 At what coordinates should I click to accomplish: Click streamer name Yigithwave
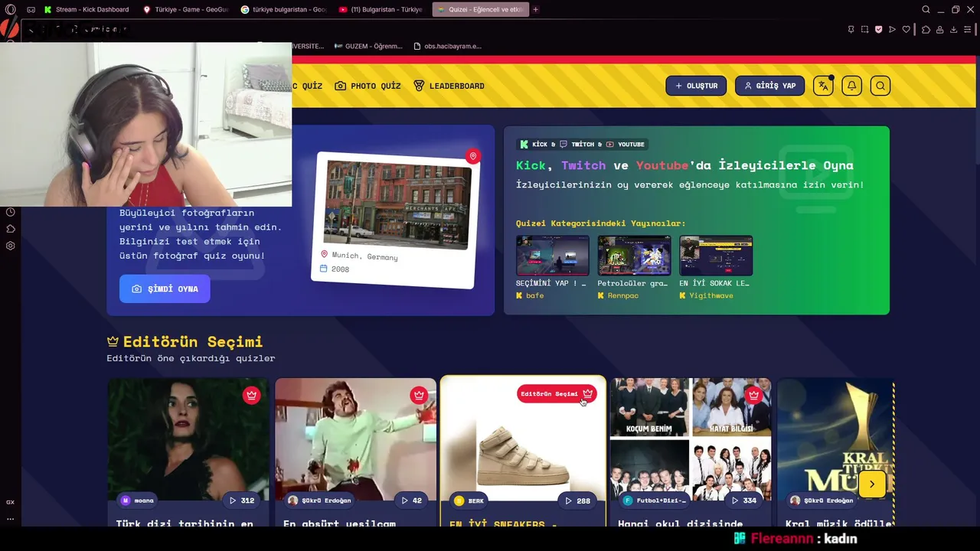tap(710, 295)
